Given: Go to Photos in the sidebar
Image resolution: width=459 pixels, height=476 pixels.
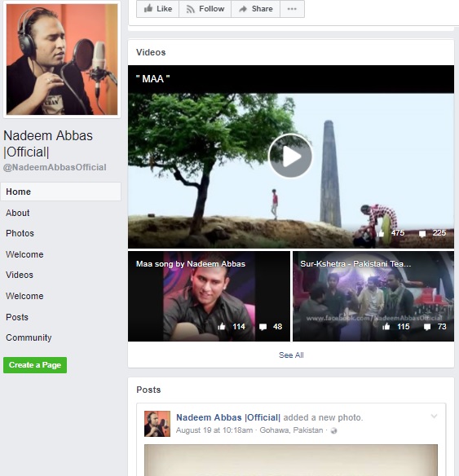Looking at the screenshot, I should pyautogui.click(x=20, y=233).
